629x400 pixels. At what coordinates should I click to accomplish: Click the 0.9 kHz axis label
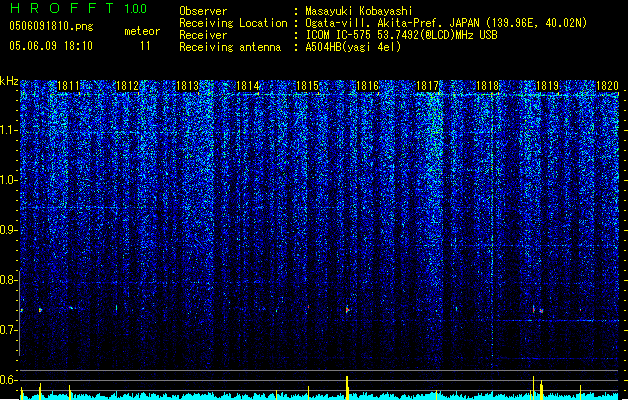coord(9,230)
